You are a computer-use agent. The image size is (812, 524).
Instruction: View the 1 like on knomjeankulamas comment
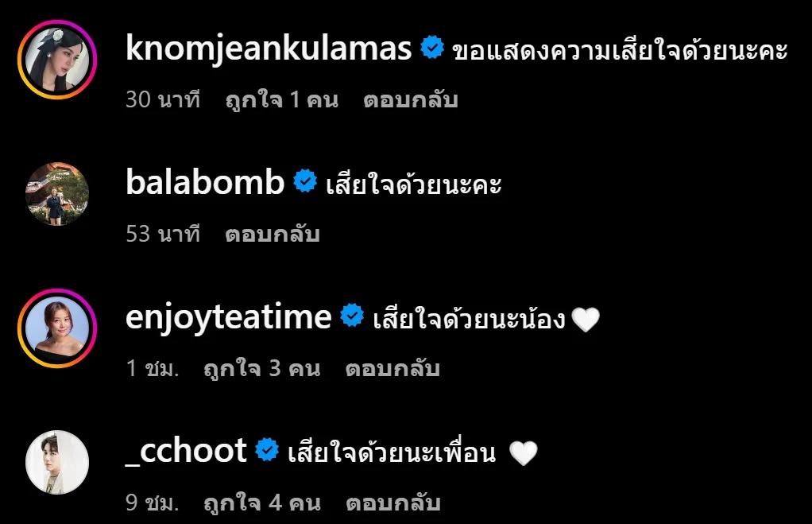point(282,99)
